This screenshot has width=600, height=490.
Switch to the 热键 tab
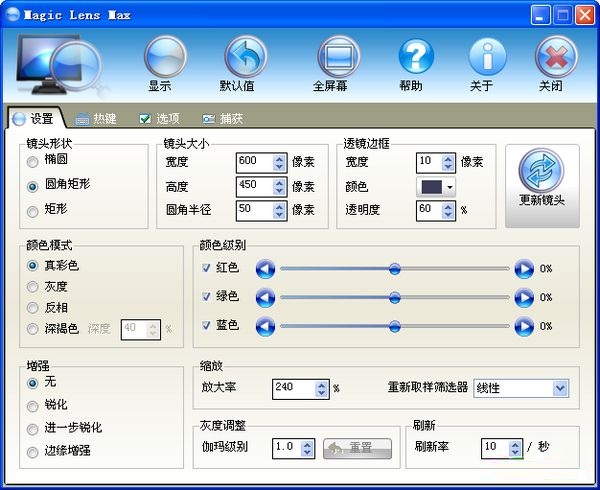96,119
